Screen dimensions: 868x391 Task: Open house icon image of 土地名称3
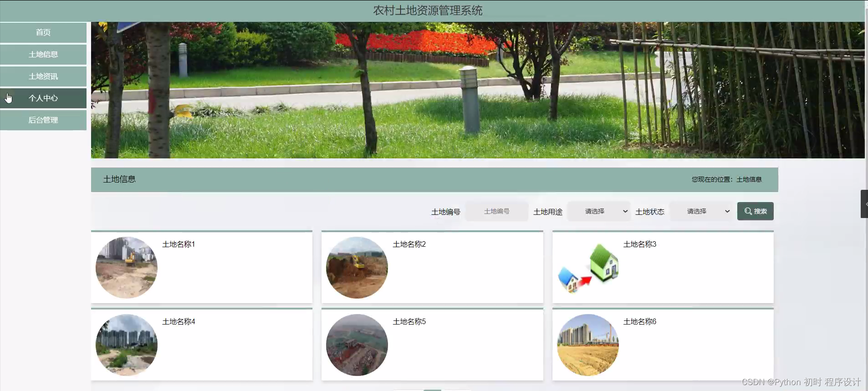(588, 268)
